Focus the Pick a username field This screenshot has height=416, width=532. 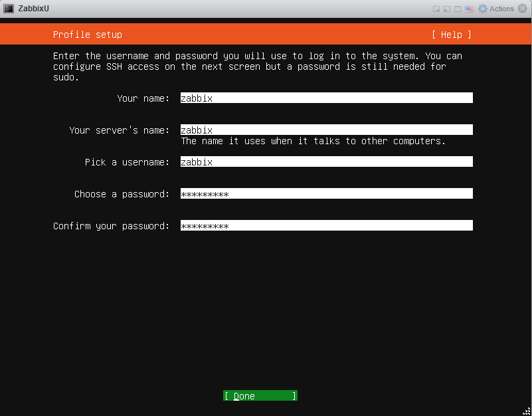coord(326,161)
